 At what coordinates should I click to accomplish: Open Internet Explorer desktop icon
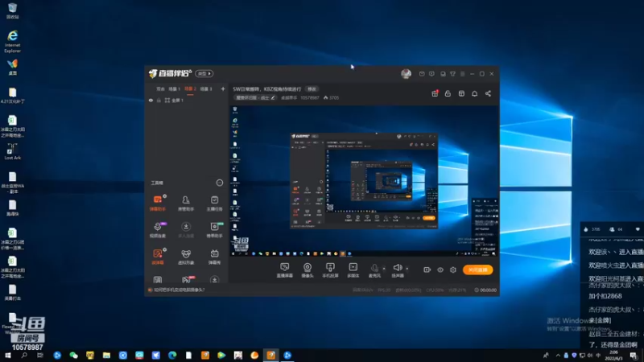(x=12, y=41)
